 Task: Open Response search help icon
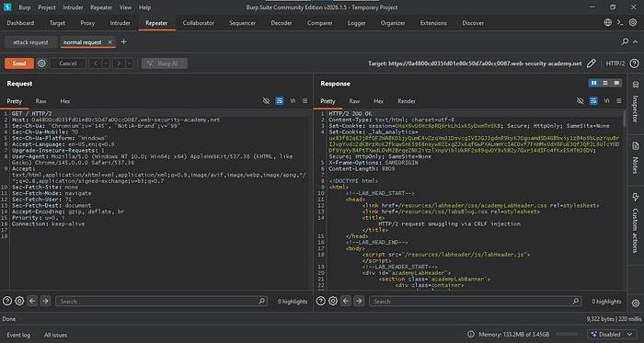pyautogui.click(x=320, y=301)
